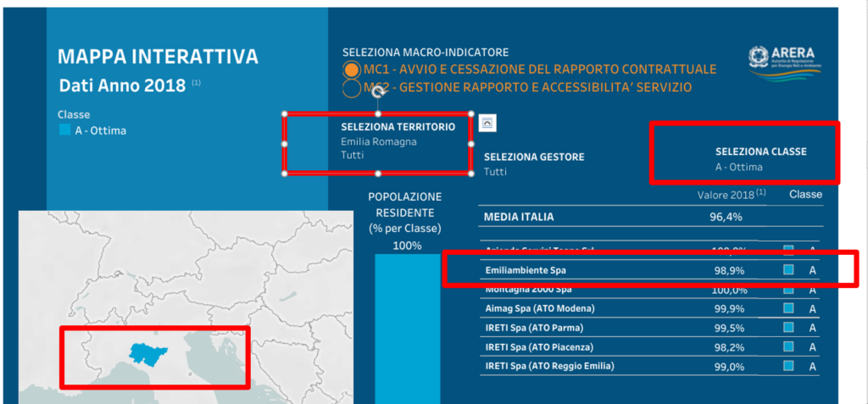Viewport: 868px width, 404px height.
Task: Click the 99,9% value for Aimag Spa
Action: (x=730, y=308)
